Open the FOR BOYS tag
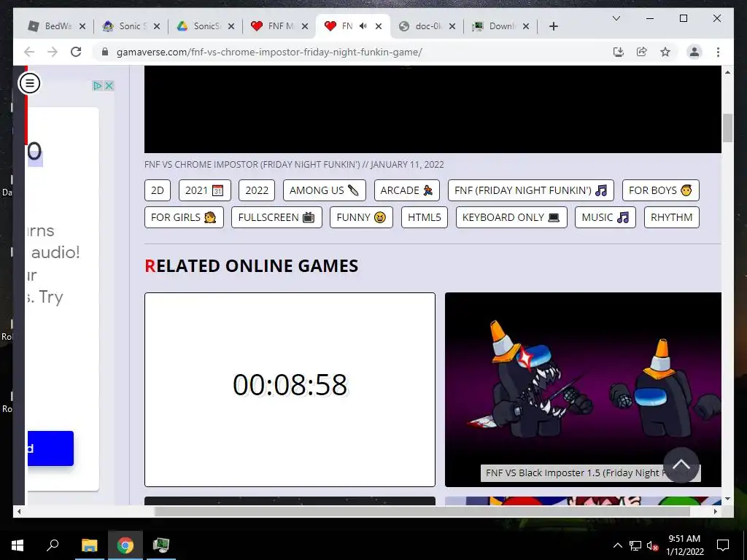 click(x=660, y=190)
